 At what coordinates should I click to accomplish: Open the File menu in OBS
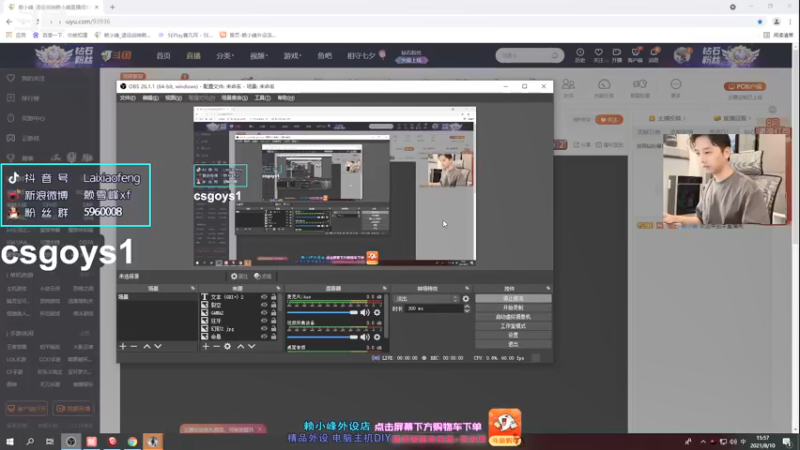[x=128, y=97]
